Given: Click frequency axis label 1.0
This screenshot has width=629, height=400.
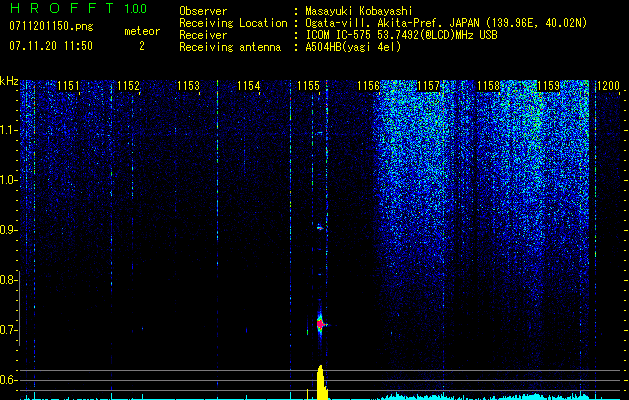Looking at the screenshot, I should pos(7,180).
